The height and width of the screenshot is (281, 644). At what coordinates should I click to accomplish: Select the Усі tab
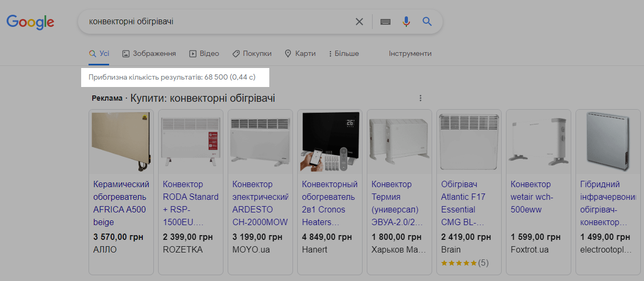click(99, 53)
